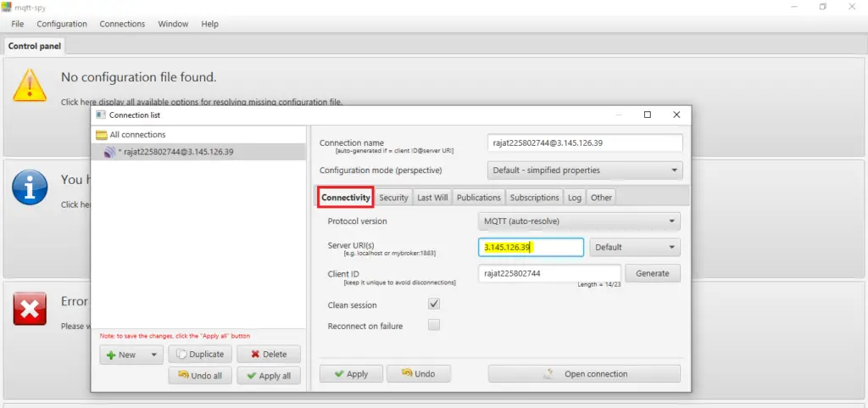
Task: Click the connection signal icon beside rajat225802744
Action: point(109,152)
